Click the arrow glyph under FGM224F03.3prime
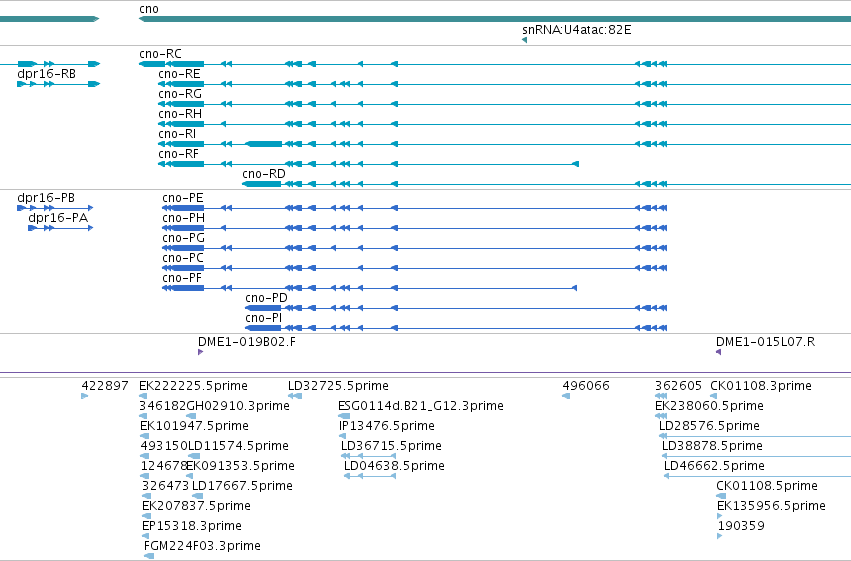This screenshot has width=851, height=561. pyautogui.click(x=149, y=556)
